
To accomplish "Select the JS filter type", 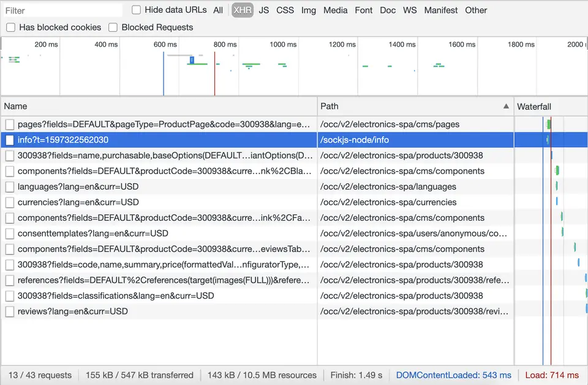I will (263, 10).
